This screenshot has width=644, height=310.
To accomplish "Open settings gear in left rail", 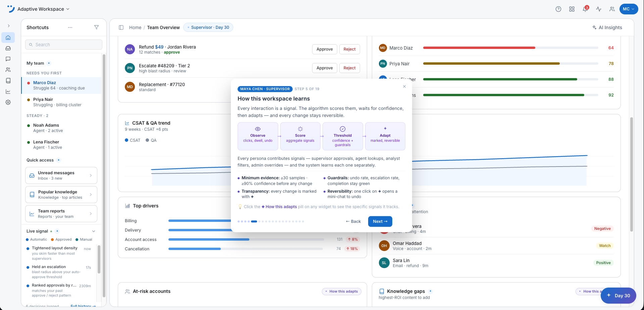I will pos(8,102).
